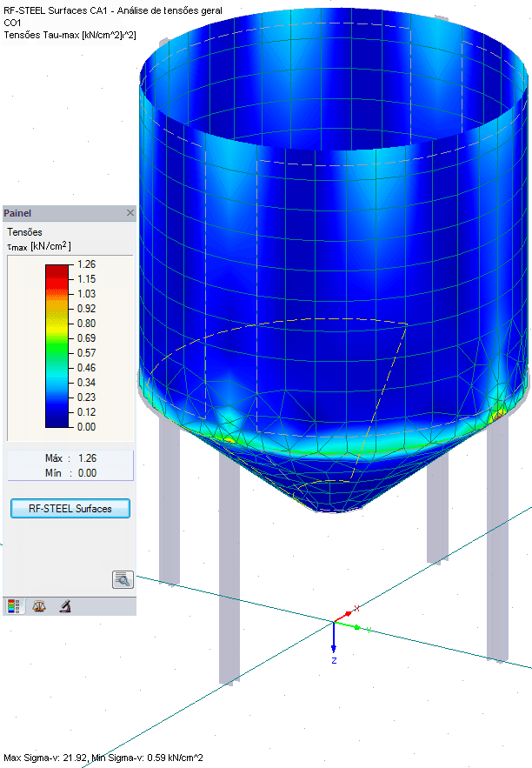
Task: Click the 1.15 legend value
Action: click(x=87, y=279)
